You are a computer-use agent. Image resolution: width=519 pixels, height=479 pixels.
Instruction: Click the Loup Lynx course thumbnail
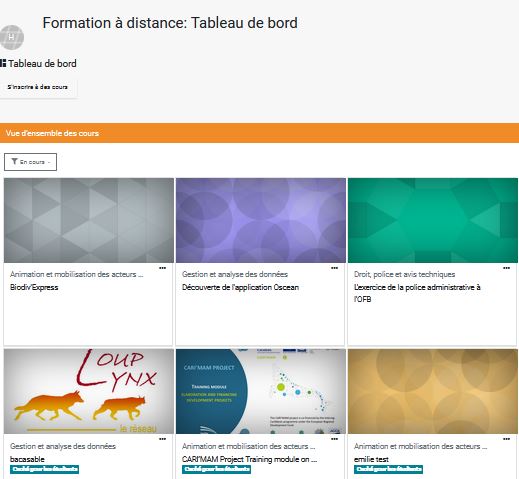[89, 391]
